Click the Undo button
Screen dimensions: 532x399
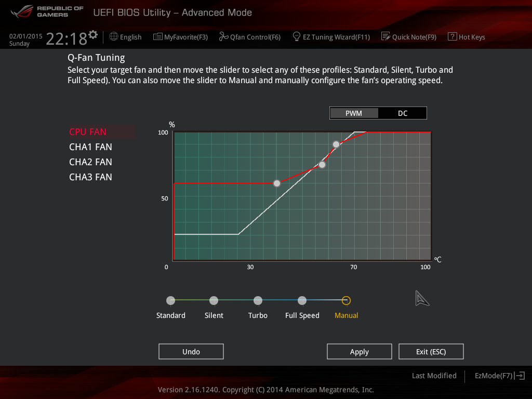pyautogui.click(x=191, y=352)
